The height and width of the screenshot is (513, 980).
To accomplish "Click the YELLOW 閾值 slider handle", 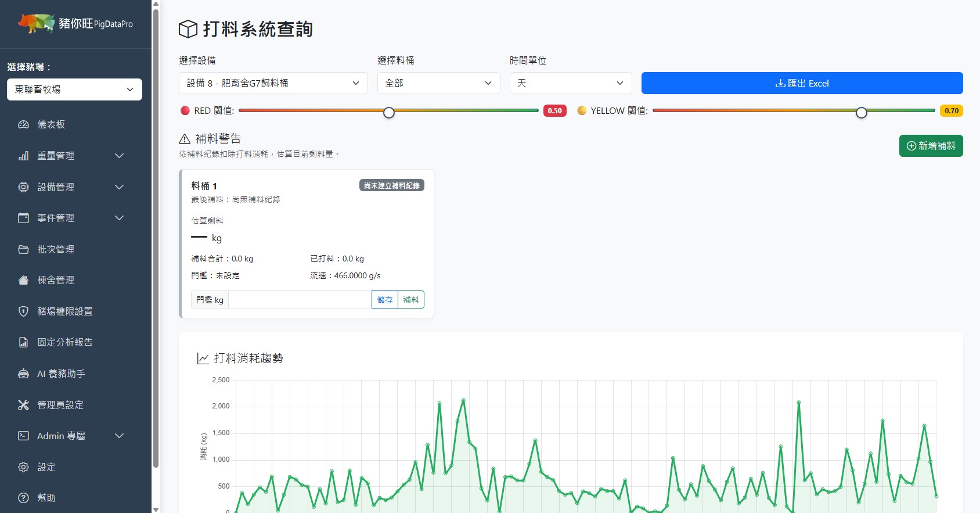I will pos(862,112).
